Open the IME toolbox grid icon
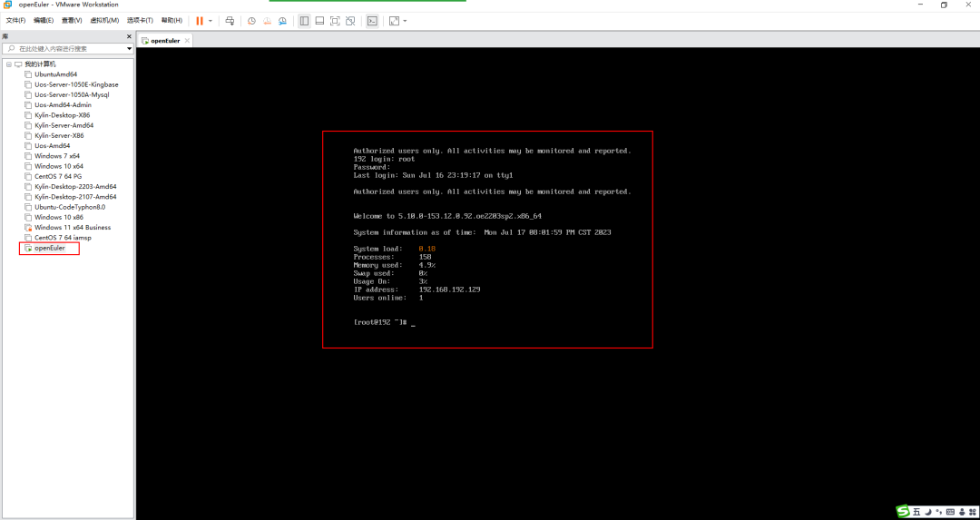Screen dimensions: 980x520 coord(973,512)
